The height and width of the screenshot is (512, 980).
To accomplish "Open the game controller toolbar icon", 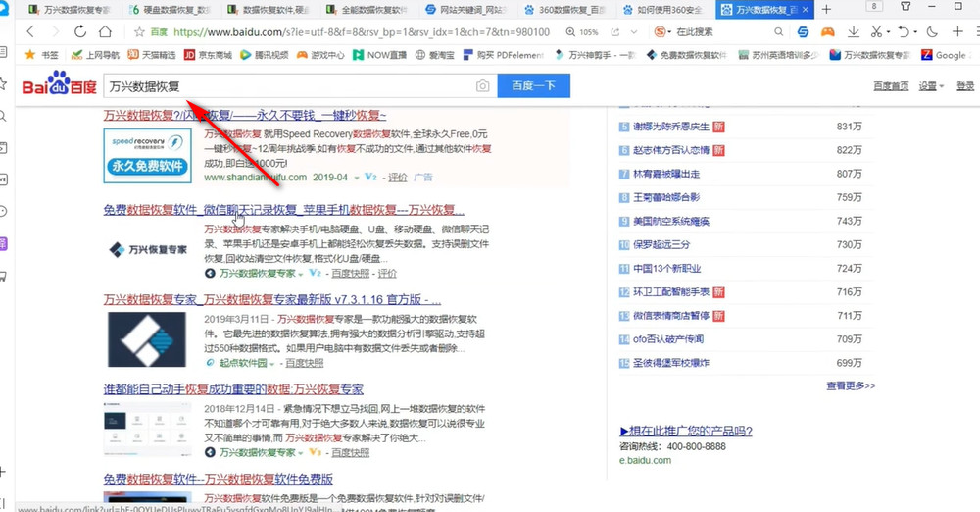I will [827, 32].
